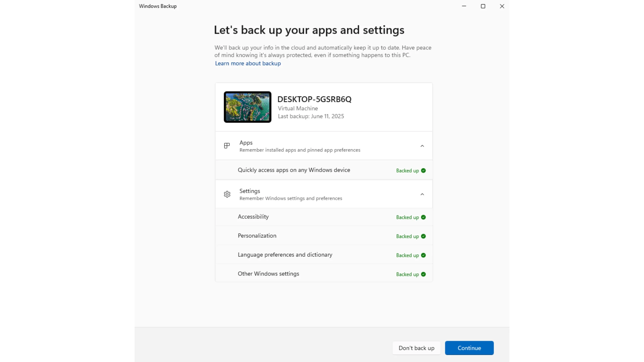Click green checkmark beside Accessibility
The width and height of the screenshot is (644, 362).
[423, 217]
